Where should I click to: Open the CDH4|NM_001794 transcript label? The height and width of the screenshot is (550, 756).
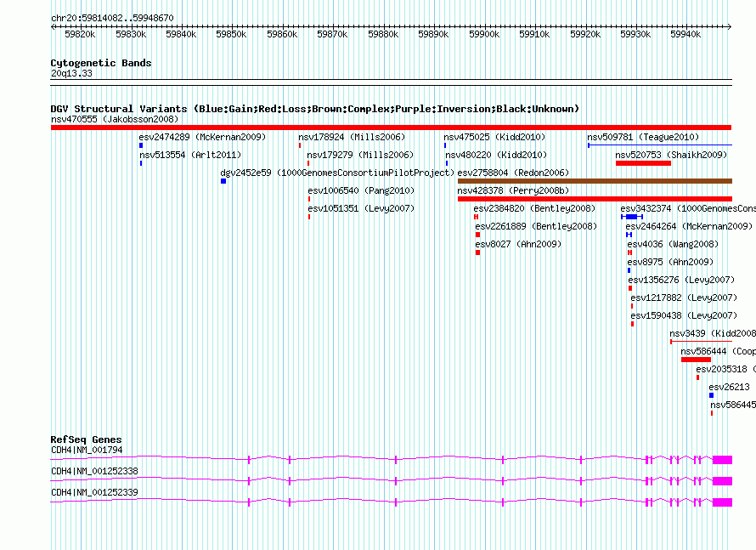point(87,451)
